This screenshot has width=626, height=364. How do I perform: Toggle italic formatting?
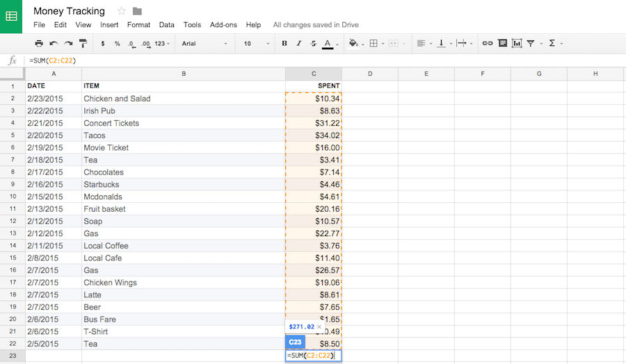point(298,44)
